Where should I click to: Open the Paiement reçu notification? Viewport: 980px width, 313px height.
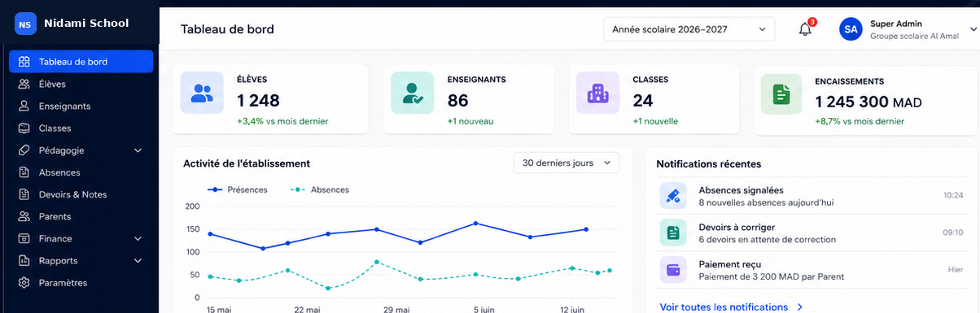point(812,270)
